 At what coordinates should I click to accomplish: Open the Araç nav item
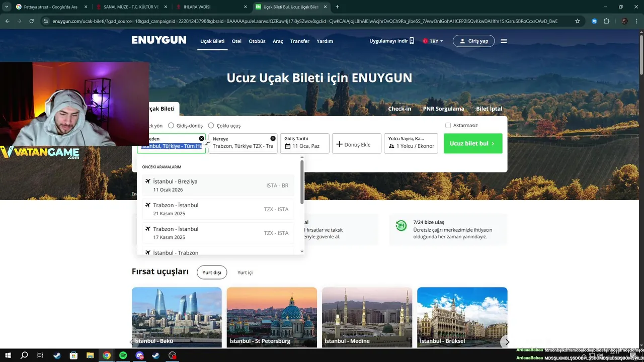point(278,41)
